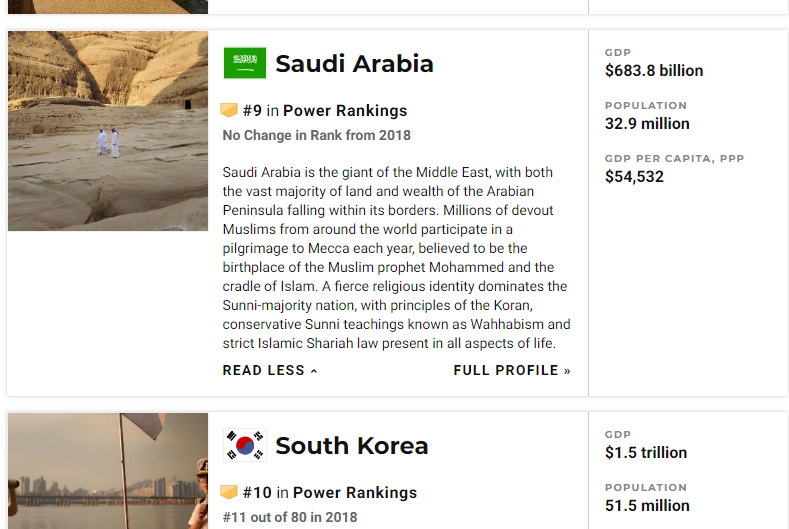Open the South Korea skyline photo
Screen dimensions: 789x529
pos(108,471)
